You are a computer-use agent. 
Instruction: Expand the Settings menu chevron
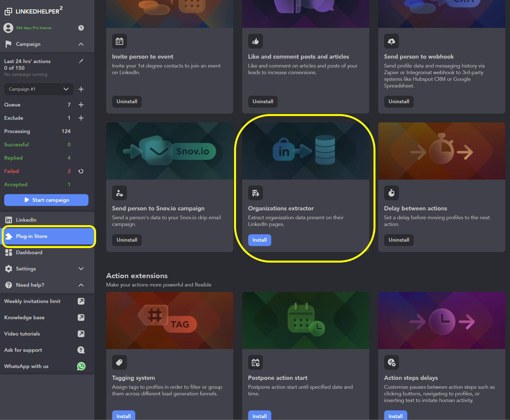pos(81,269)
